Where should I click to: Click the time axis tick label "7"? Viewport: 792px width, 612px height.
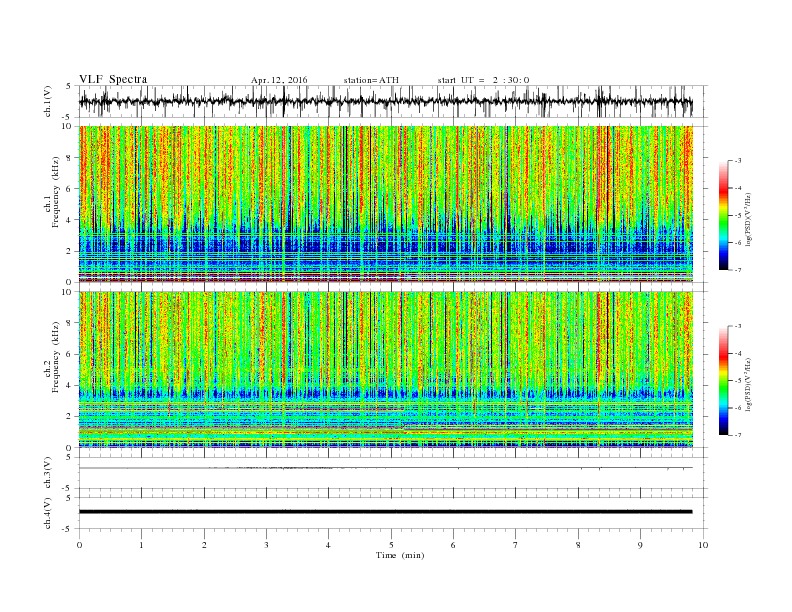click(516, 545)
